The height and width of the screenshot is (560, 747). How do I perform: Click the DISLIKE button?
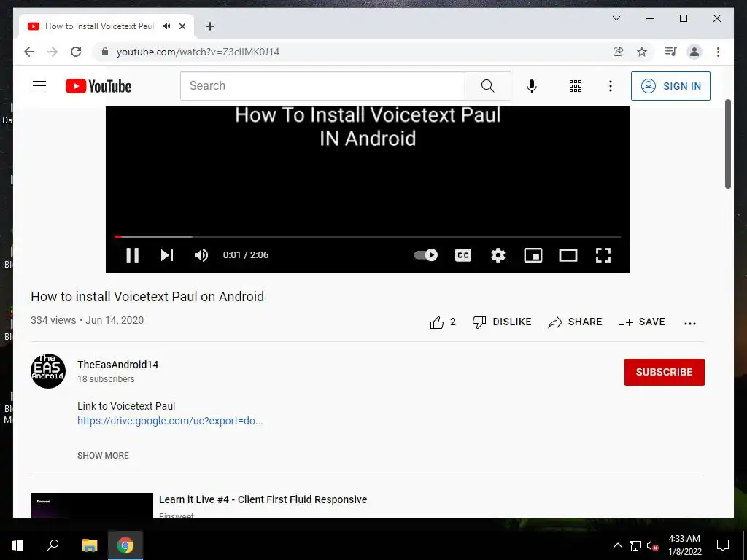point(502,322)
